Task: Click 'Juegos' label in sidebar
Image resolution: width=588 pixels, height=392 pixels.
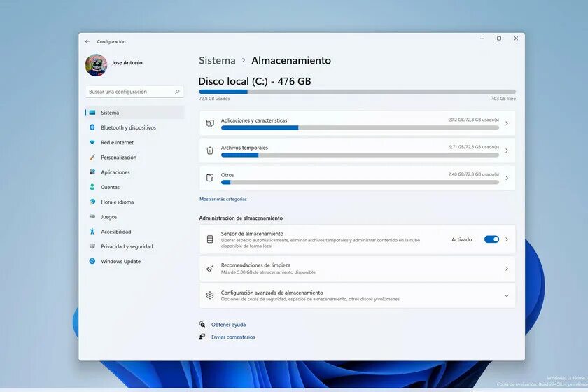Action: coord(108,217)
